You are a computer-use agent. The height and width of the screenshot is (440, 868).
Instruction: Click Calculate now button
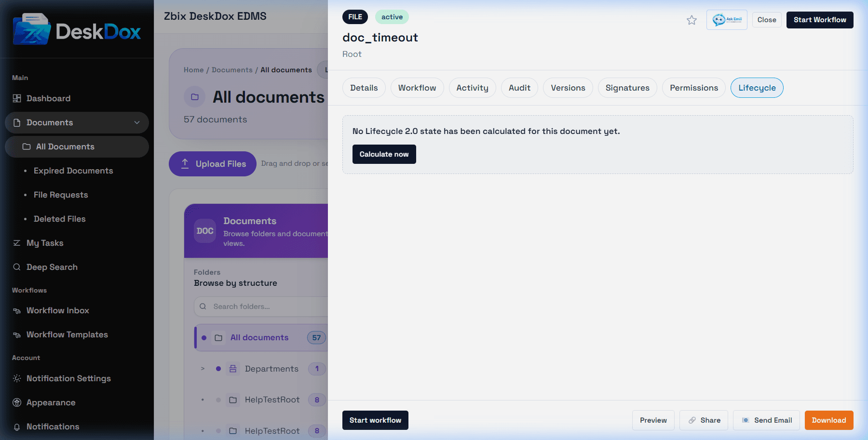point(384,154)
